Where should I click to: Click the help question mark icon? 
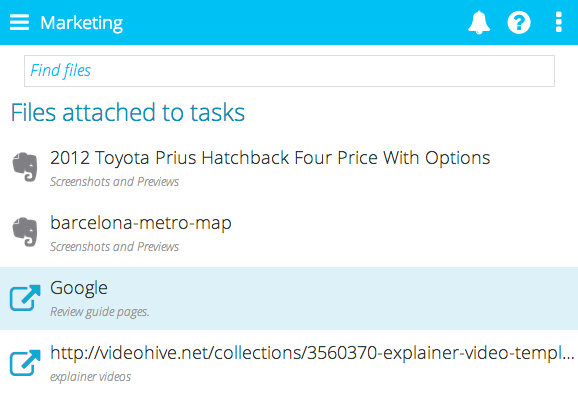coord(519,22)
